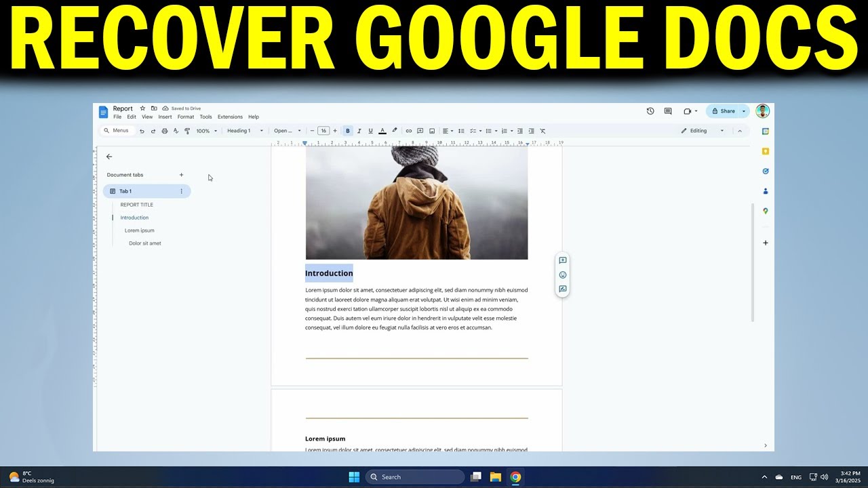Open the numbered list dropdown
Viewport: 868px width, 488px height.
point(507,131)
